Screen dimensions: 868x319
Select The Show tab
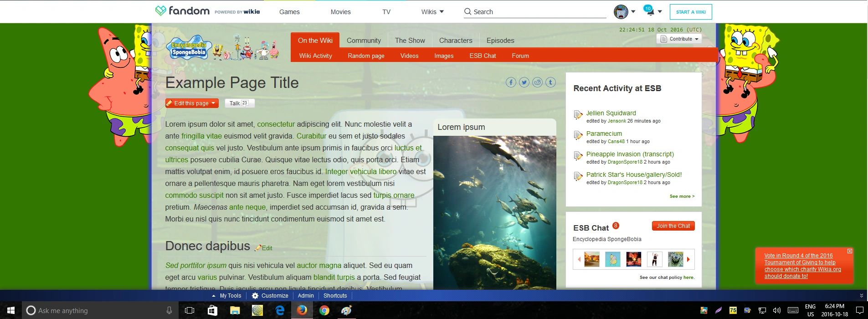[x=410, y=40]
